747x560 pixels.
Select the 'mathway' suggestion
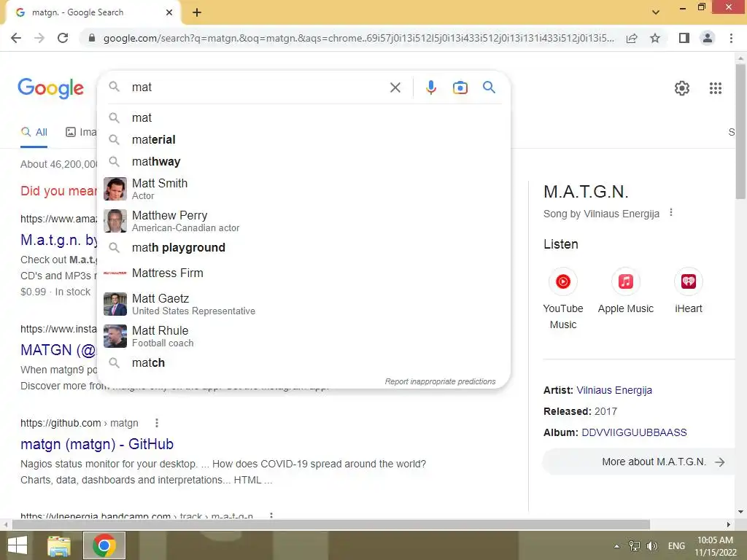click(303, 161)
